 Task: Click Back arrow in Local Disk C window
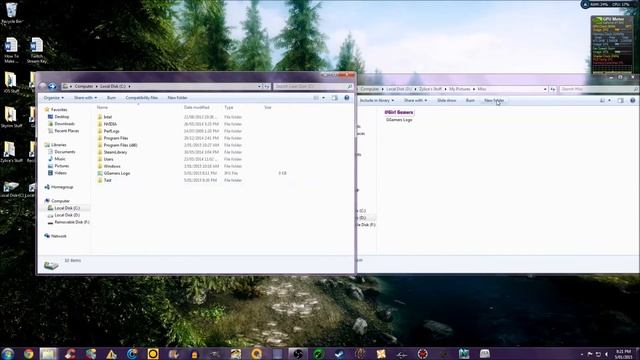click(x=43, y=86)
